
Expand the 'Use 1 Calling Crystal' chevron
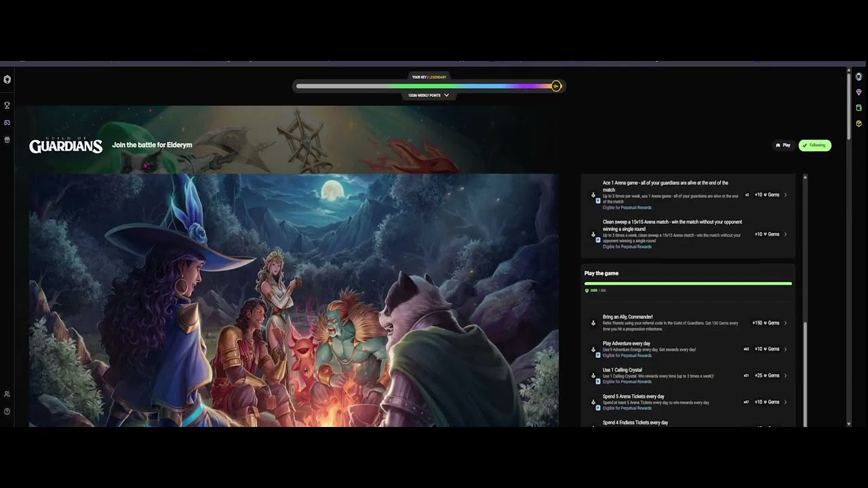pos(785,375)
